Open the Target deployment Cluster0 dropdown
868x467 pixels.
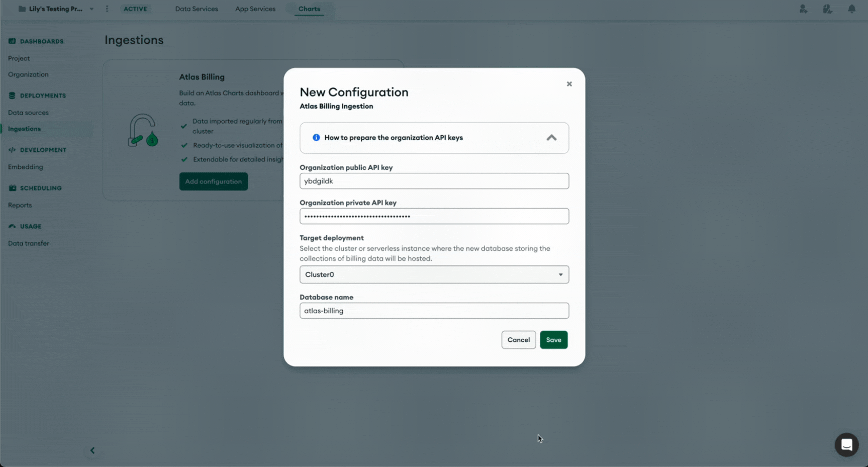(x=434, y=274)
